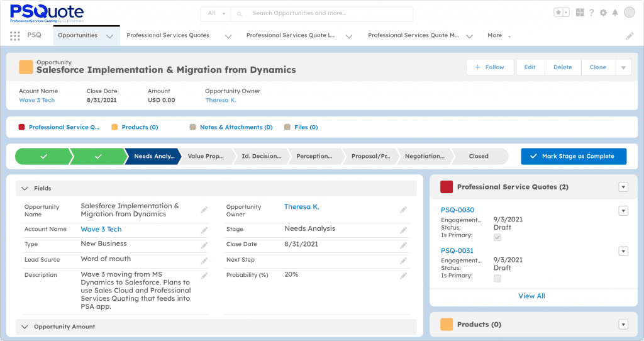644x341 pixels.
Task: Open the More navigation dropdown
Action: [x=499, y=36]
